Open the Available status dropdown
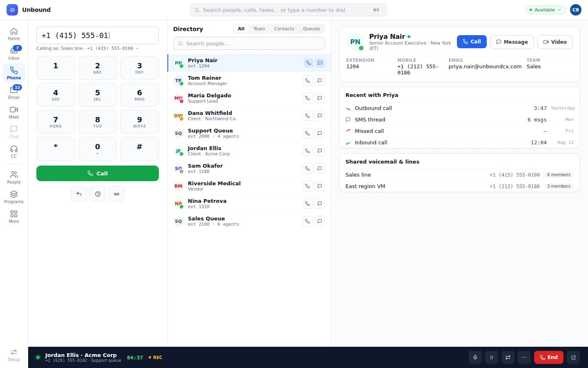This screenshot has width=588, height=368. 546,10
